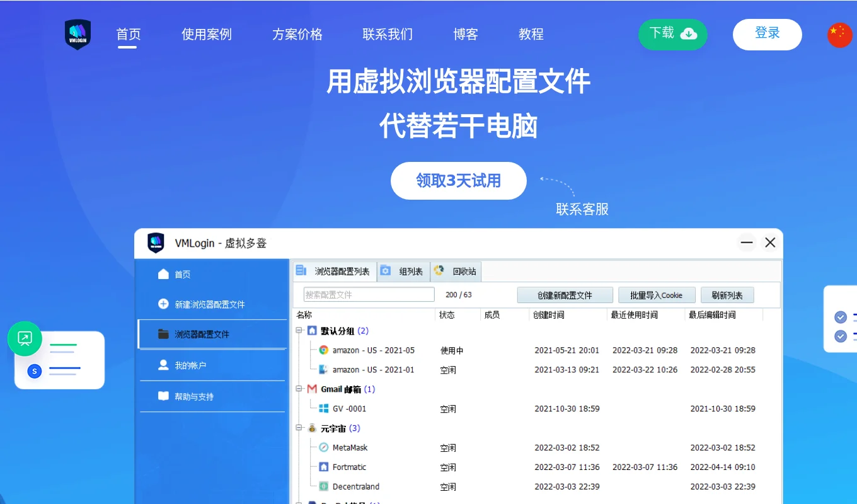Click inside the 搜索配置文件 search field
Viewport: 857px width, 504px height.
[369, 294]
